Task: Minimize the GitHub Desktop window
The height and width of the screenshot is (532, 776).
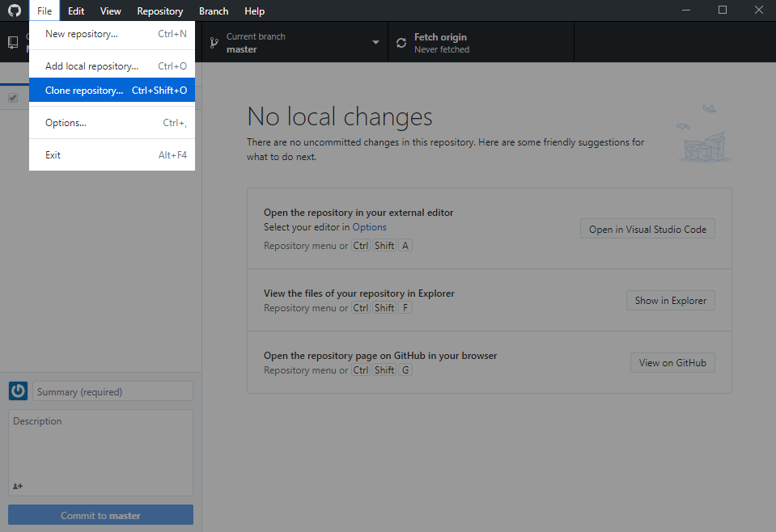Action: click(x=686, y=11)
